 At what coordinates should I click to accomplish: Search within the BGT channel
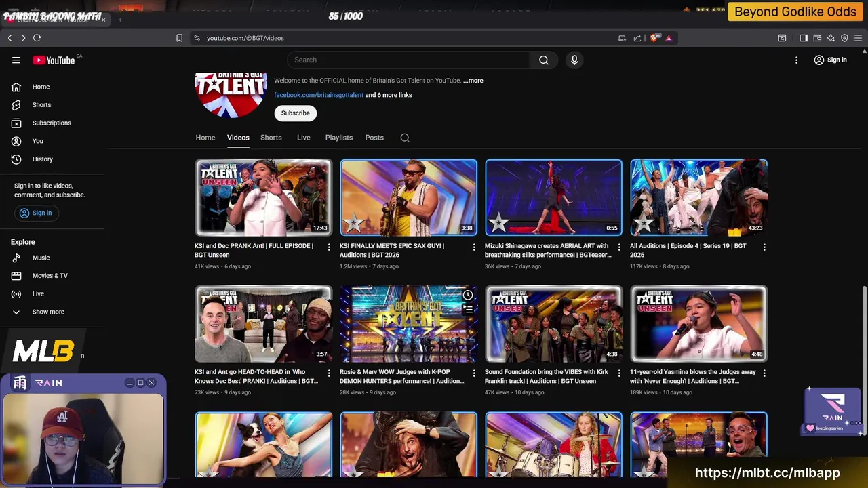coord(405,138)
